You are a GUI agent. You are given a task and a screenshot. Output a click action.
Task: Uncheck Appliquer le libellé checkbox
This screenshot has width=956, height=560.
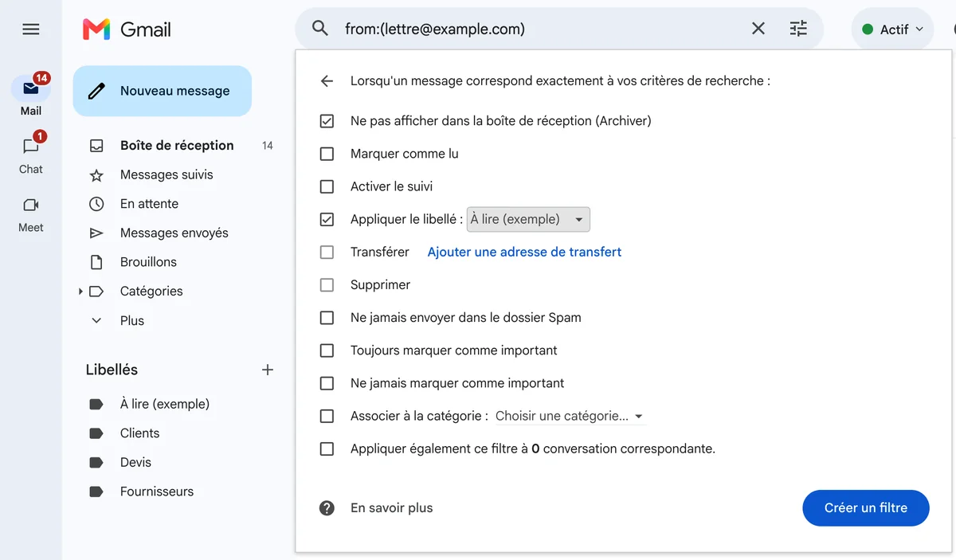pos(327,219)
